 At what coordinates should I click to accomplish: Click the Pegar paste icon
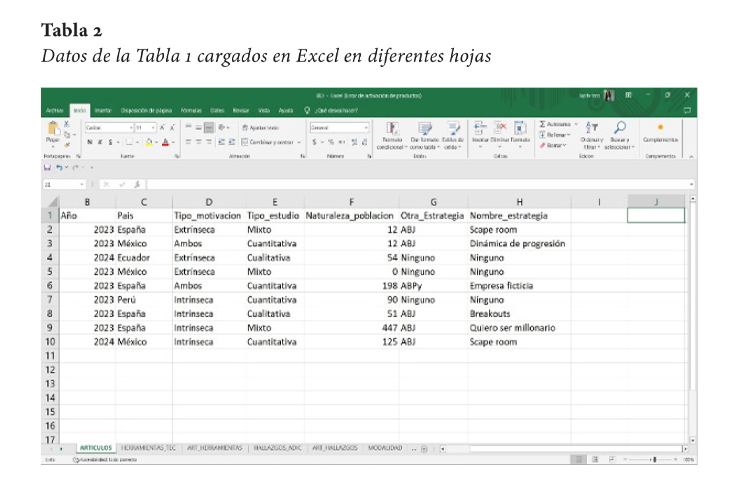[53, 128]
